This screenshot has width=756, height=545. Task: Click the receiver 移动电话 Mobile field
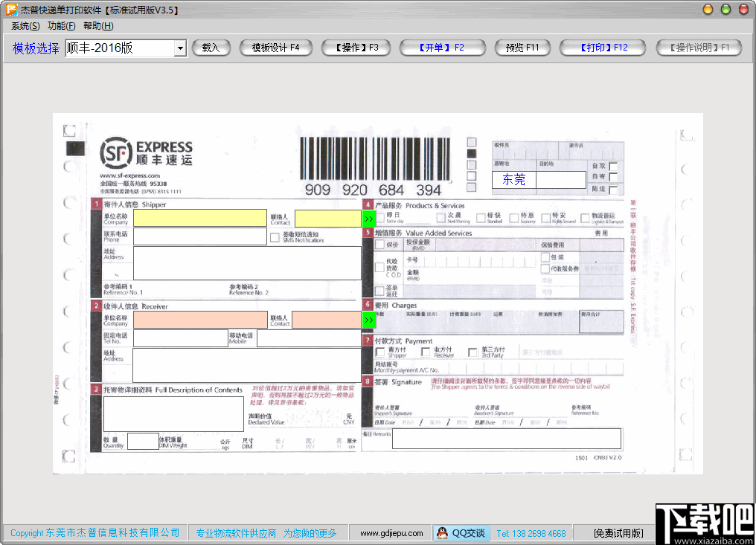[x=309, y=338]
